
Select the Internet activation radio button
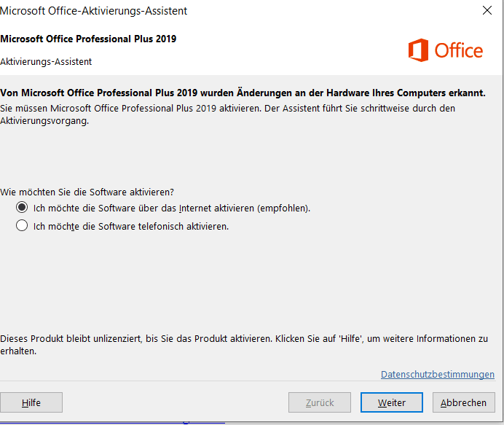tap(22, 208)
